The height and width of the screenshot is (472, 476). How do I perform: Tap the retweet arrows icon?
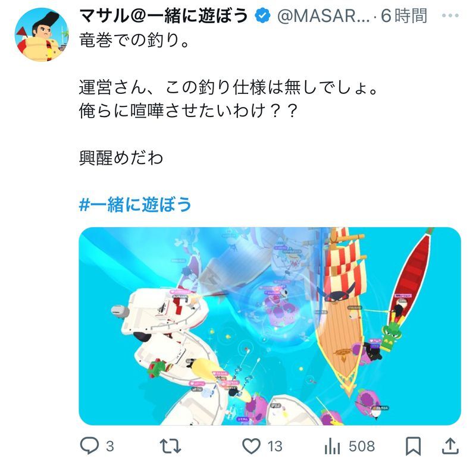(x=170, y=446)
